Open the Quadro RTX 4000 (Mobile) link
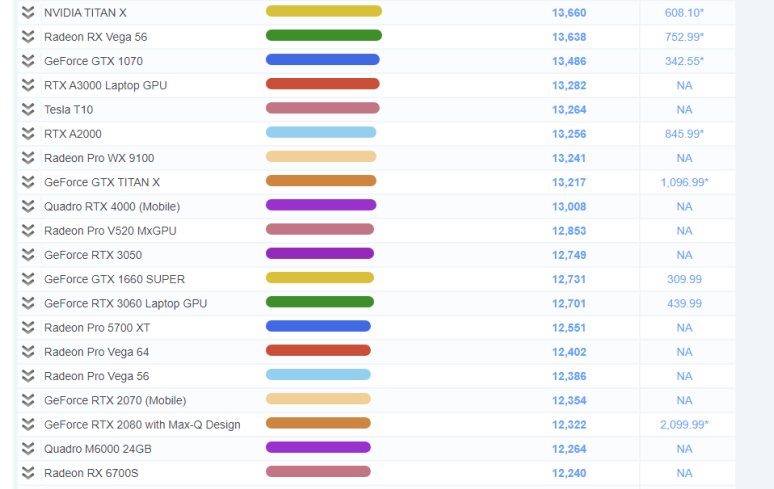This screenshot has height=489, width=774. click(x=112, y=206)
